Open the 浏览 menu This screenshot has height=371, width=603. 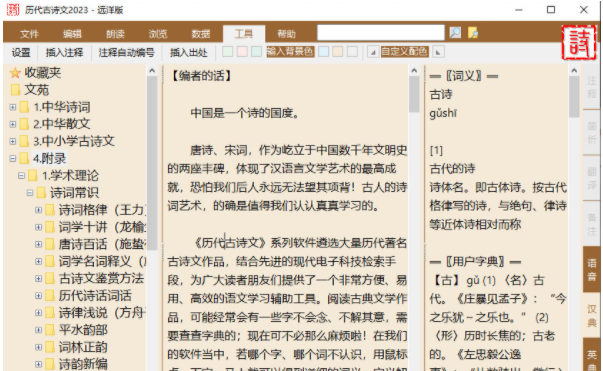pyautogui.click(x=158, y=34)
